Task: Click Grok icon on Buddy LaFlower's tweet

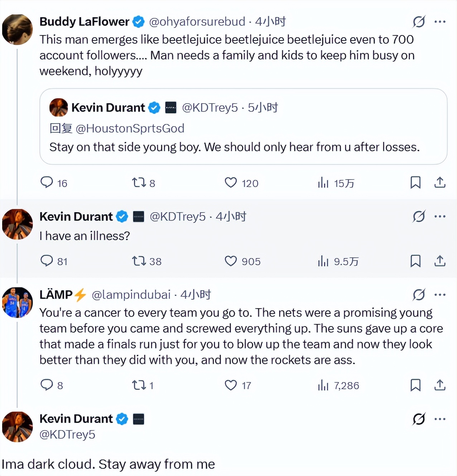Action: [x=419, y=22]
